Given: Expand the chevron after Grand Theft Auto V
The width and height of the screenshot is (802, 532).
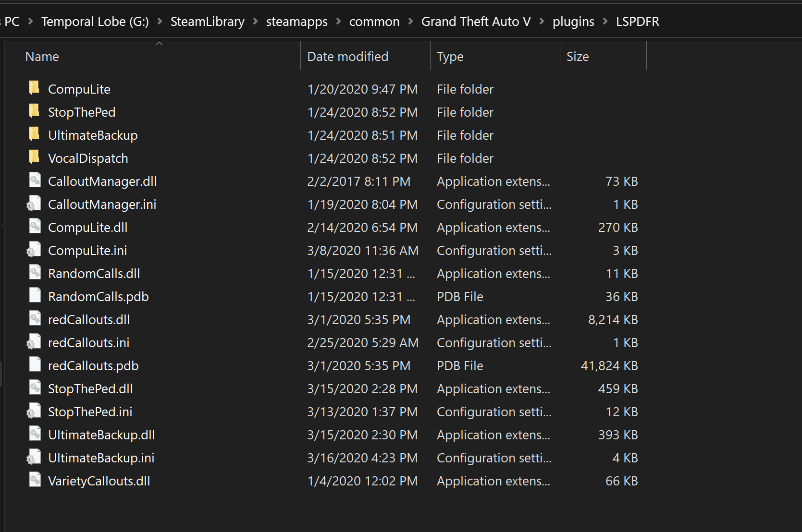Looking at the screenshot, I should pos(542,21).
